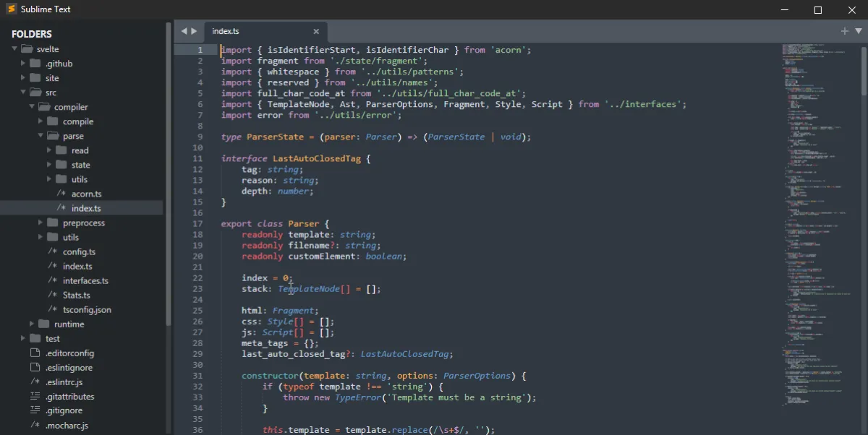Image resolution: width=868 pixels, height=435 pixels.
Task: Go to previous tab with left arrow
Action: pyautogui.click(x=184, y=31)
